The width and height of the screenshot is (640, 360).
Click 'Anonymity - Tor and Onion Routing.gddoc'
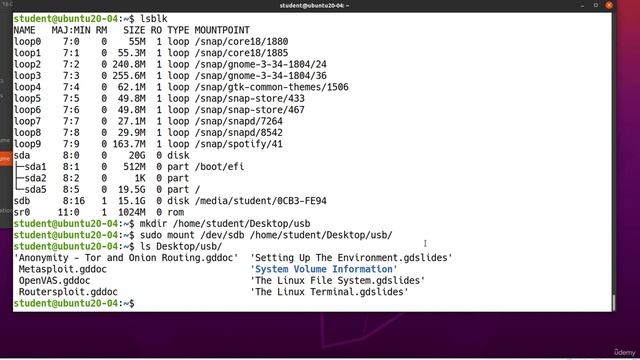(126, 258)
